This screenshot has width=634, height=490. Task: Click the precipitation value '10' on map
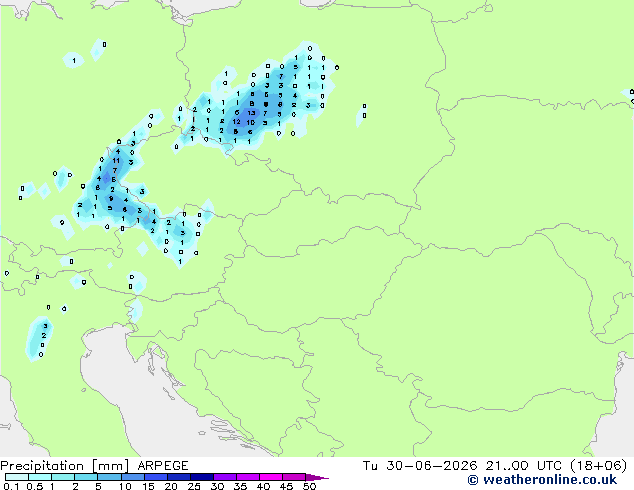[251, 122]
